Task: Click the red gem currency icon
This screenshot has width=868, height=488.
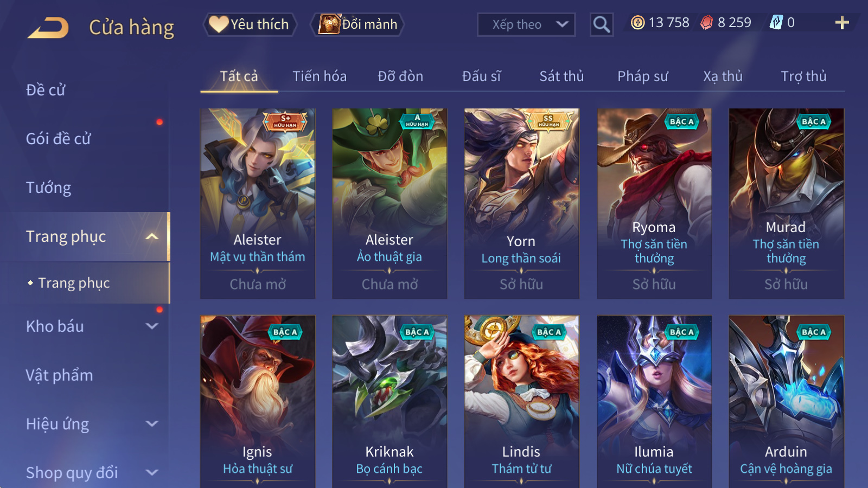Action: point(706,23)
